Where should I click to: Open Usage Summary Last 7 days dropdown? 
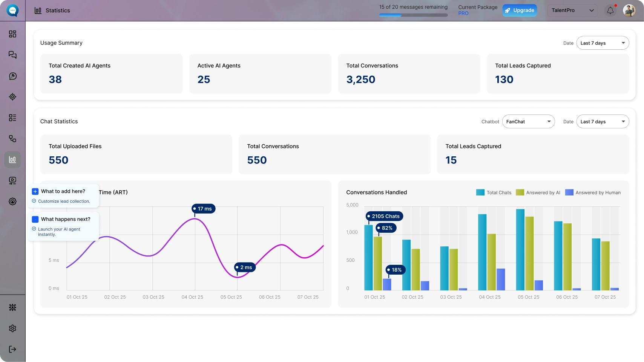coord(603,43)
